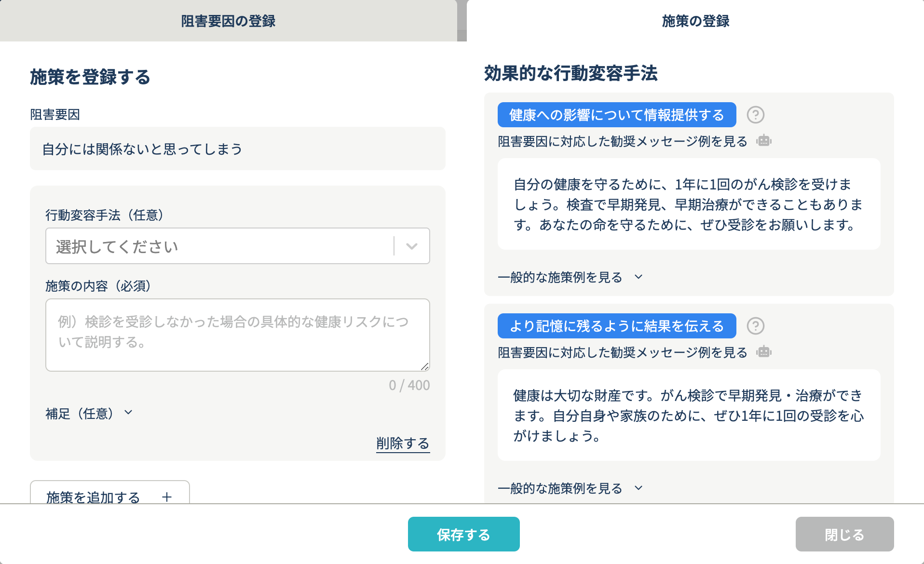Click help icon beside より記憶に残るように結果を伝える
Screen dimensions: 924x564
pyautogui.click(x=755, y=326)
